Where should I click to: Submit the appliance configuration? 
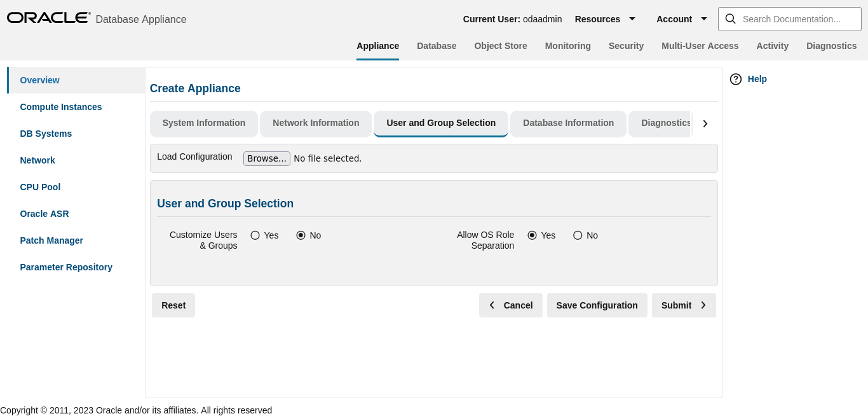click(x=683, y=305)
